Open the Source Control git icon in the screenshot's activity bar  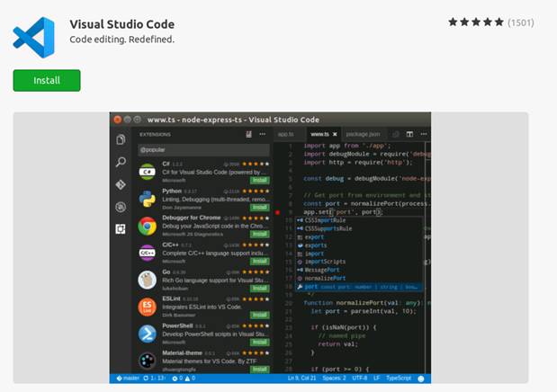pos(121,184)
